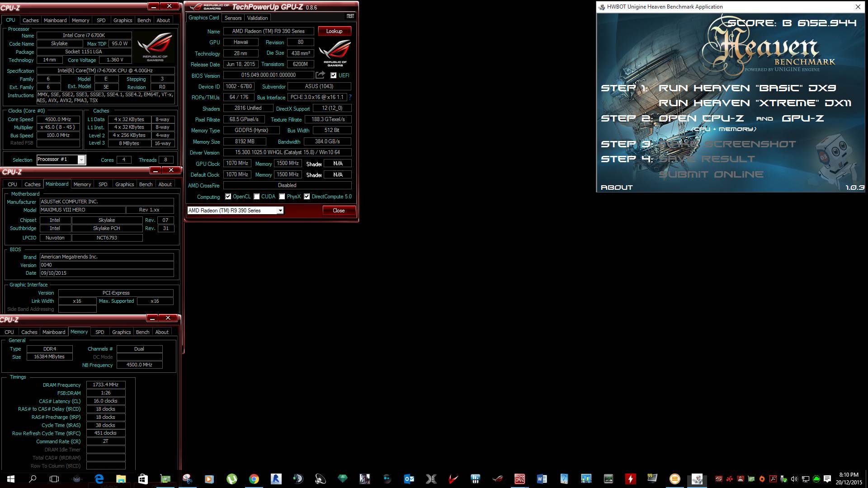Click the taskbar search magnifier
This screenshot has width=868, height=488.
point(33,479)
